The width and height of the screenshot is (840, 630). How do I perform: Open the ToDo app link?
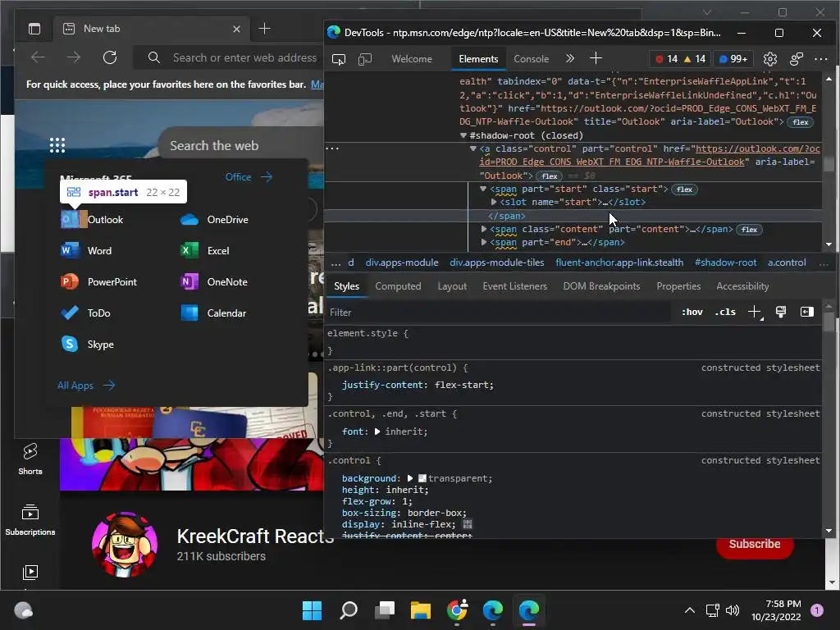point(85,313)
